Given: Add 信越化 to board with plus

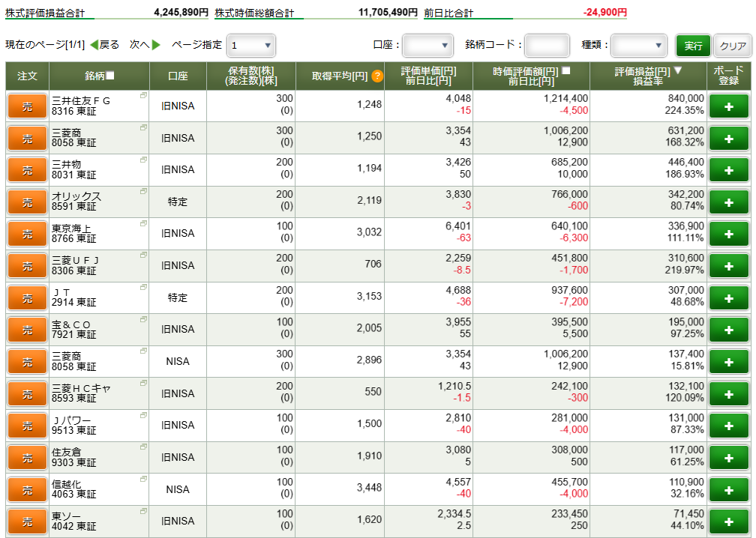Looking at the screenshot, I should pos(728,490).
